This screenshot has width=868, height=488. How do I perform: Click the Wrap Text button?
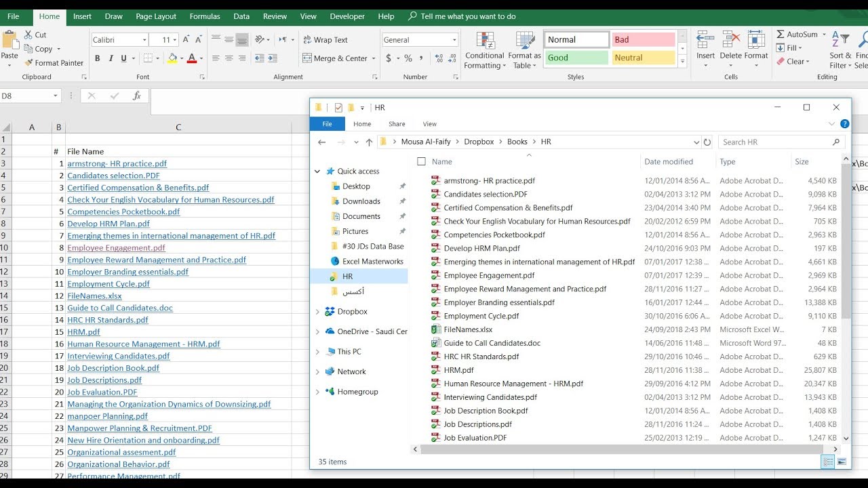click(325, 40)
